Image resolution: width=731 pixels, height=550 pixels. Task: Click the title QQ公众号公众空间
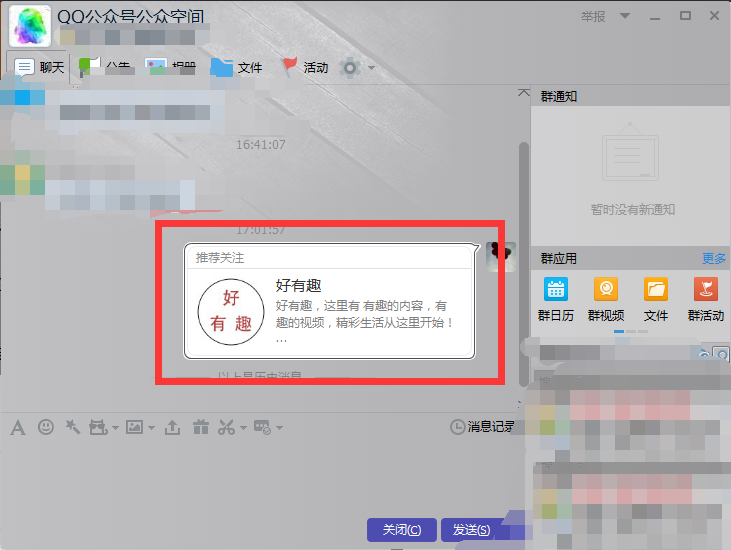tap(131, 17)
